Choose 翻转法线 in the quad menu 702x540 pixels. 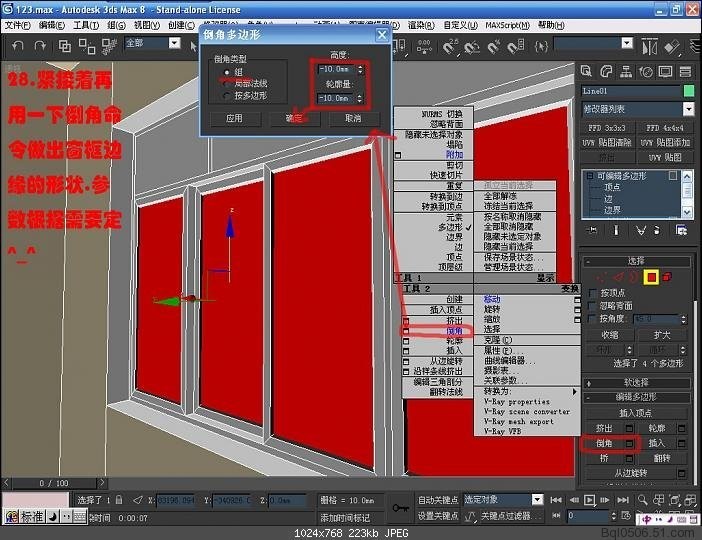[446, 392]
